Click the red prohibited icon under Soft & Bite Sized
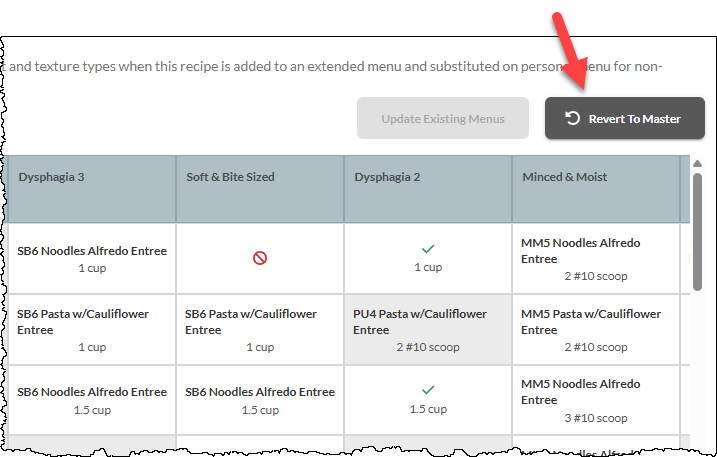 pos(260,258)
